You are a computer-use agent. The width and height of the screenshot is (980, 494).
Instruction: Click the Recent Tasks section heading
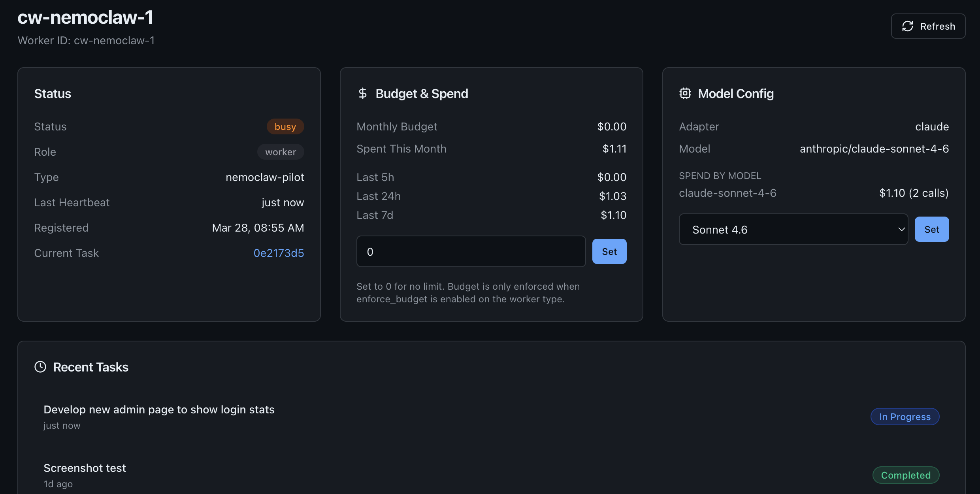[x=90, y=367]
